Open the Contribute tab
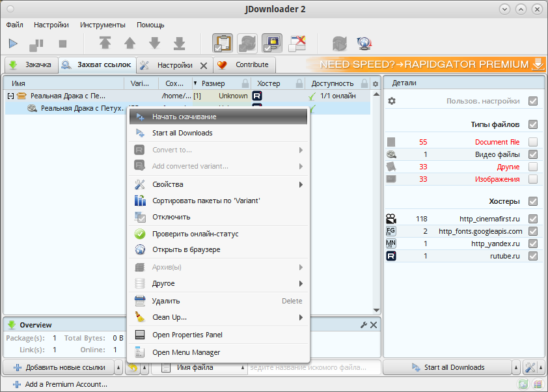 point(244,64)
